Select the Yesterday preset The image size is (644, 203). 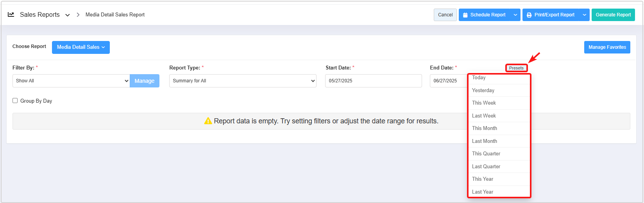pos(483,91)
